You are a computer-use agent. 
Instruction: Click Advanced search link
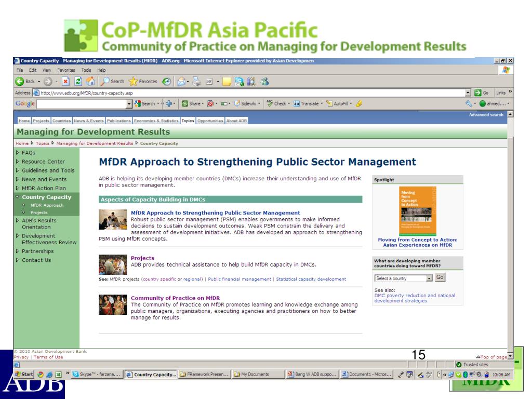pos(486,115)
